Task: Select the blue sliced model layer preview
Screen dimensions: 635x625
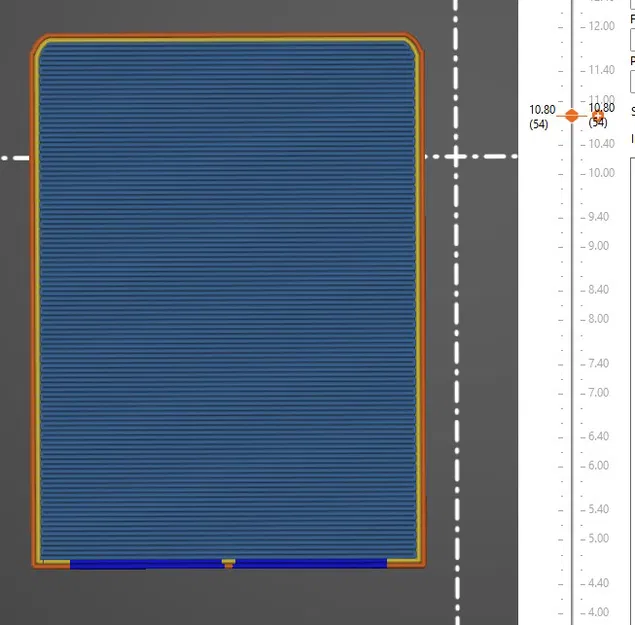Action: tap(228, 301)
